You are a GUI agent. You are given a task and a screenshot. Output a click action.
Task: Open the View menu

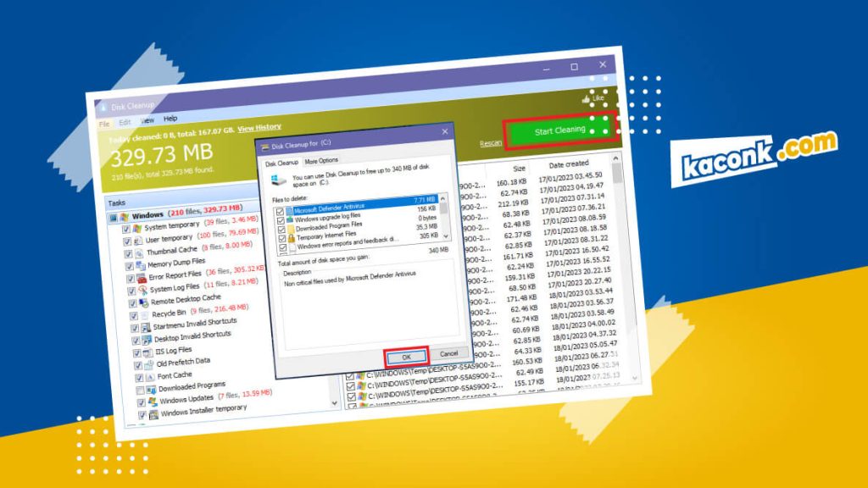pos(147,120)
